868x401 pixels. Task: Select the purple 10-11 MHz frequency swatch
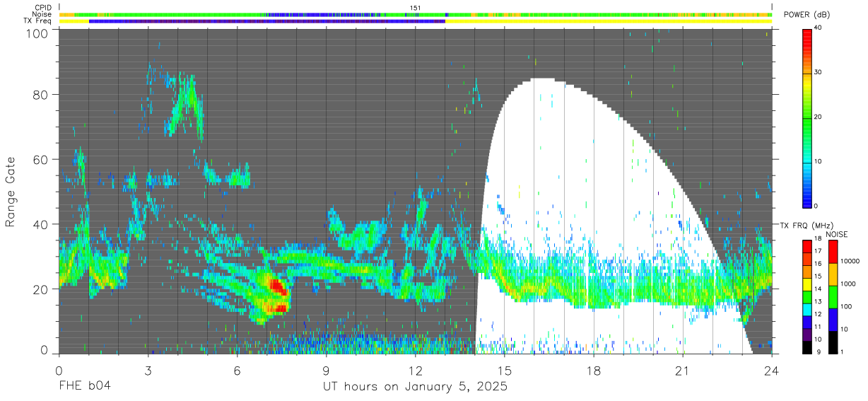(807, 335)
